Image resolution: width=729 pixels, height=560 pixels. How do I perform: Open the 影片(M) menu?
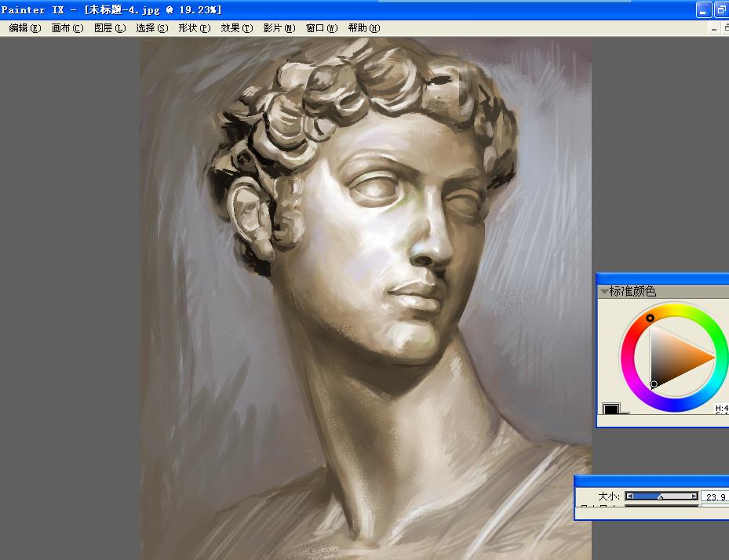[279, 28]
